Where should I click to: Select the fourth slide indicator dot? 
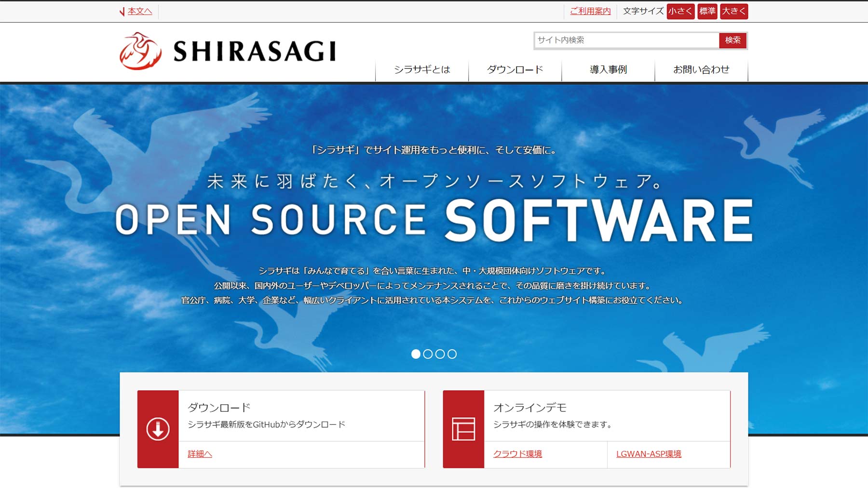(452, 354)
